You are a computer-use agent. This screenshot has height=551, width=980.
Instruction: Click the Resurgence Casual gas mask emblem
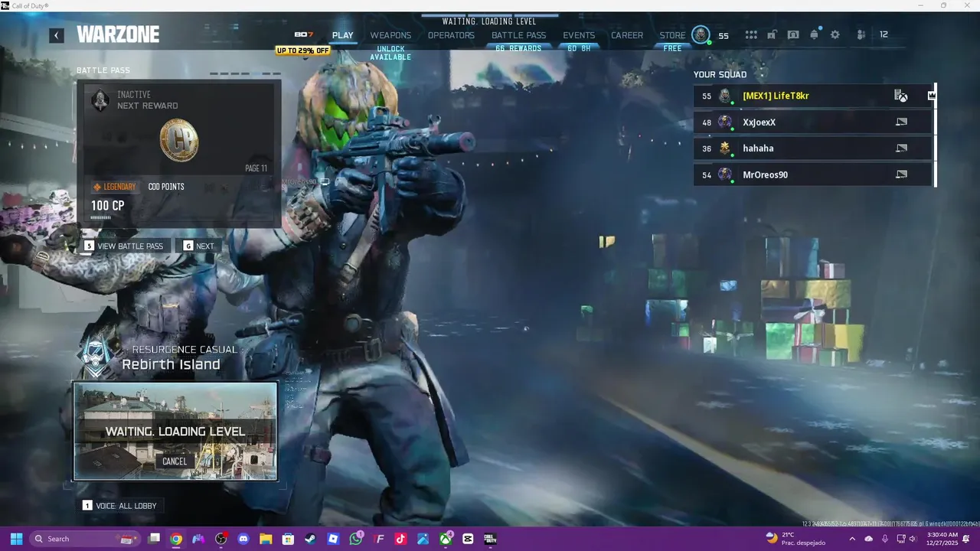click(97, 356)
